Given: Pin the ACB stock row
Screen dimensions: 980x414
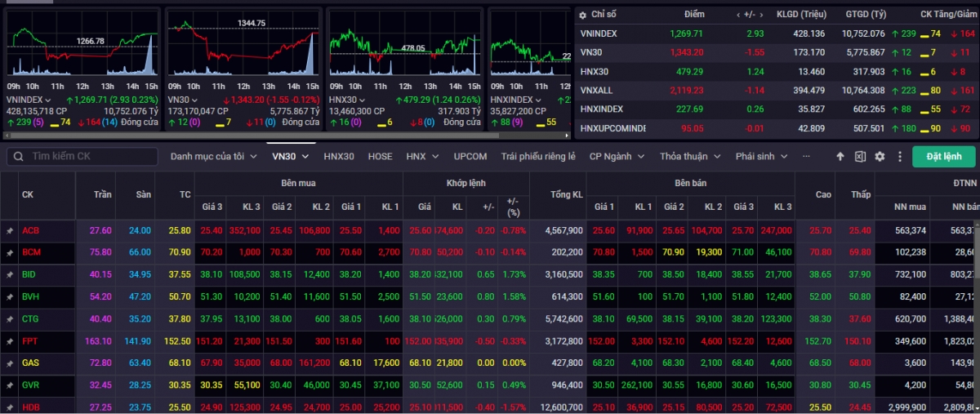Looking at the screenshot, I should pos(10,231).
